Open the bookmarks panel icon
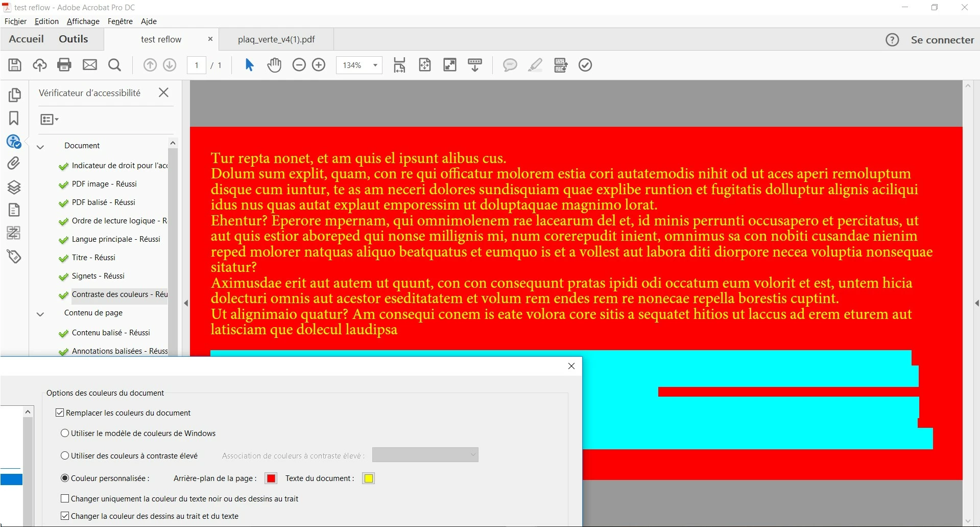The image size is (980, 527). tap(14, 118)
